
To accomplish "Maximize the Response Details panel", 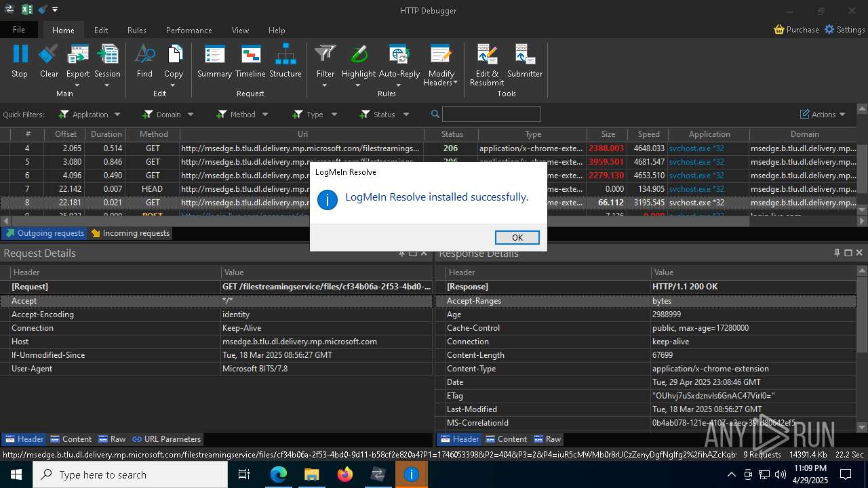I will [848, 253].
